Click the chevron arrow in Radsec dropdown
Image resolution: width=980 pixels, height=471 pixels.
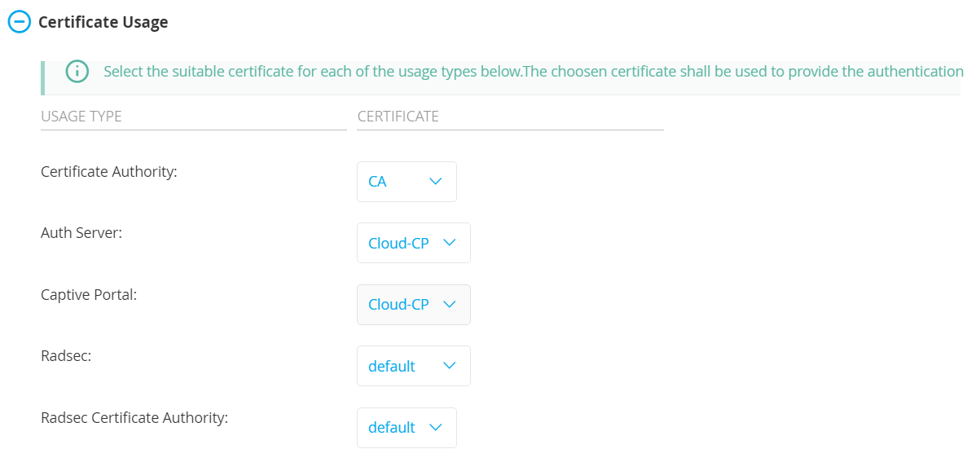tap(450, 366)
